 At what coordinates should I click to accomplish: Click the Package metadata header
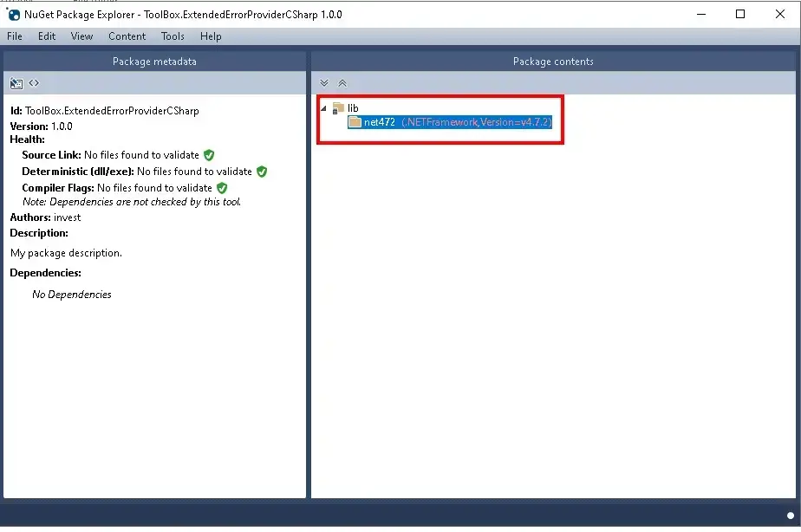point(154,62)
